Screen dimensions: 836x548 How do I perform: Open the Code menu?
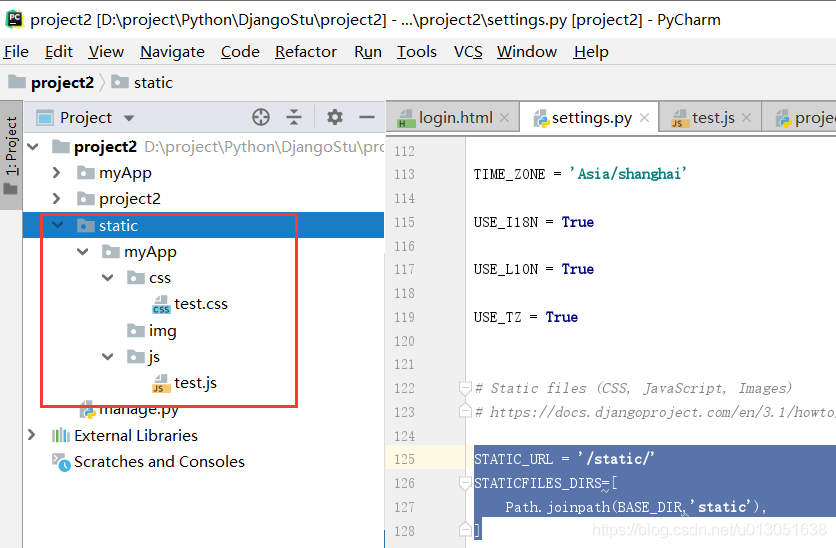240,52
